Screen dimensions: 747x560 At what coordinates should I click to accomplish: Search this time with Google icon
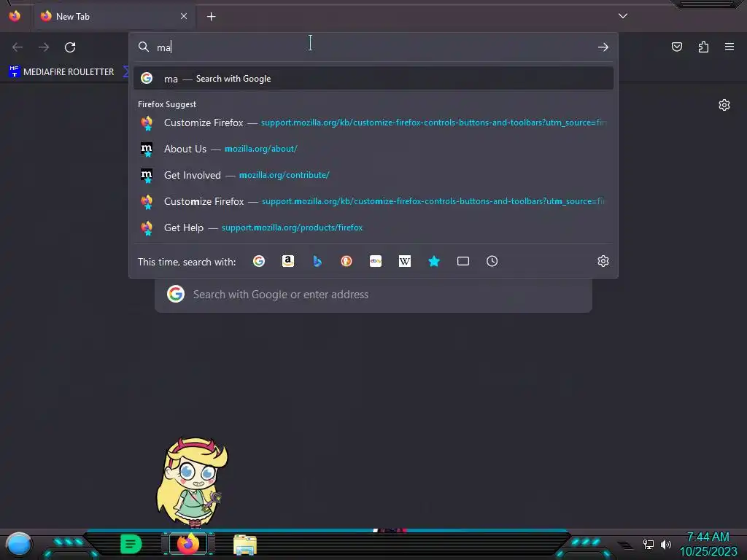coord(259,261)
